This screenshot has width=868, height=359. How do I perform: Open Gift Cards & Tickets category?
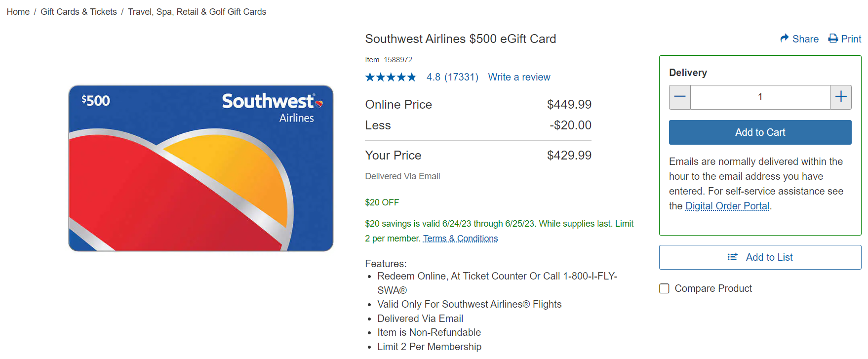79,11
